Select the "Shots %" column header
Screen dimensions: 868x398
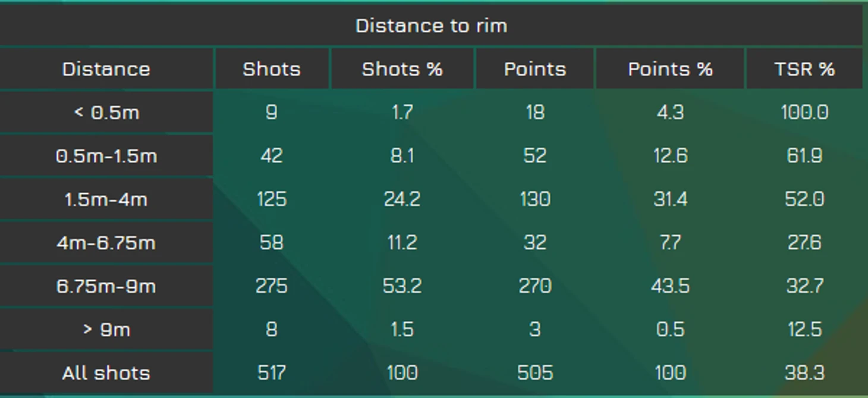tap(402, 69)
